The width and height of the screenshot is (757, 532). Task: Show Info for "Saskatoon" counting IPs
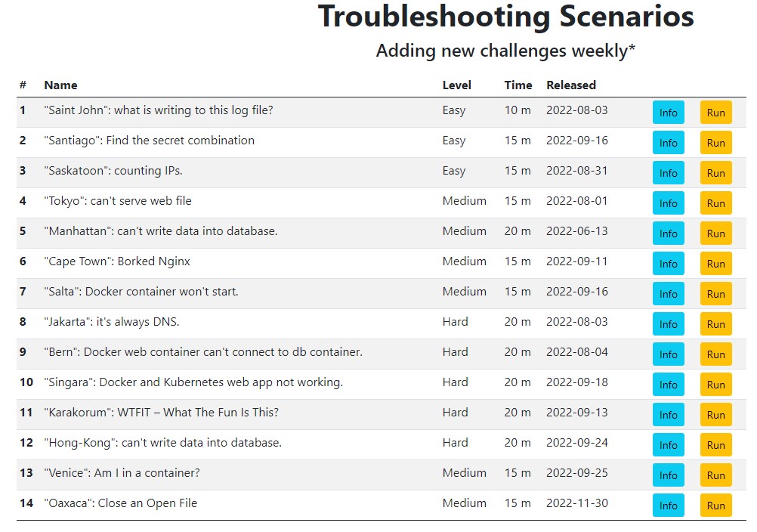tap(668, 173)
